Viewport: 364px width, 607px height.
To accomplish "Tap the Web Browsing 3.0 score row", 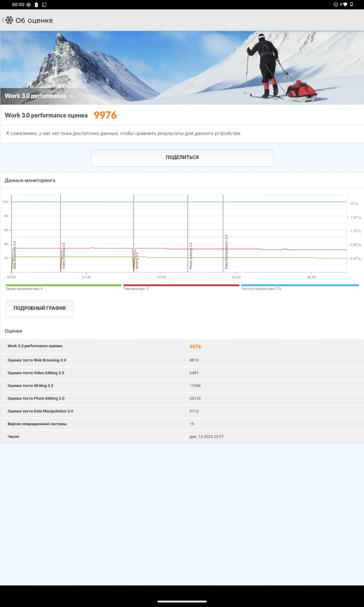I will pyautogui.click(x=182, y=360).
